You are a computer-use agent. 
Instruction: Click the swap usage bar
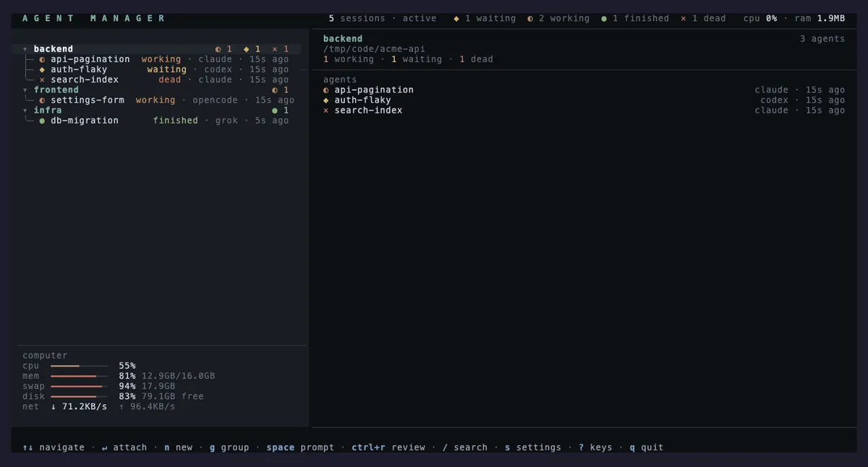(79, 386)
